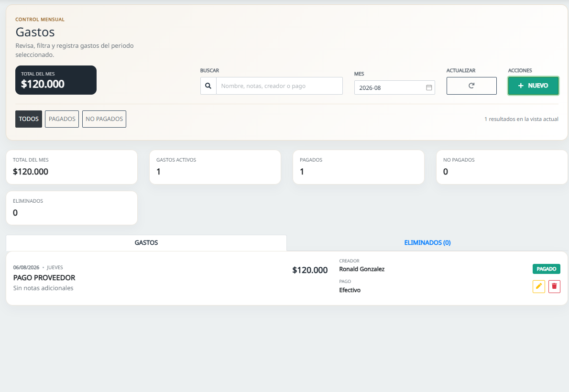Click the payment method Efectivo
This screenshot has height=392, width=569.
[x=350, y=290]
